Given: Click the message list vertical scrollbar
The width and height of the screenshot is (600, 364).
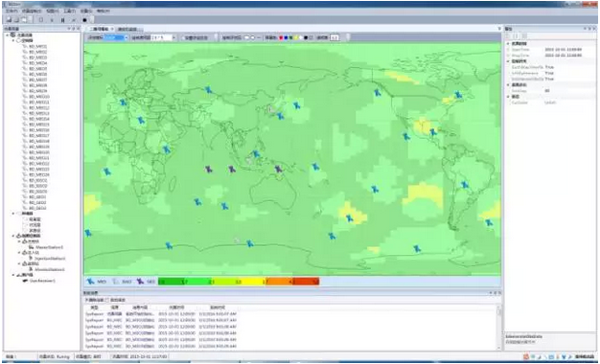Looking at the screenshot, I should [x=499, y=328].
